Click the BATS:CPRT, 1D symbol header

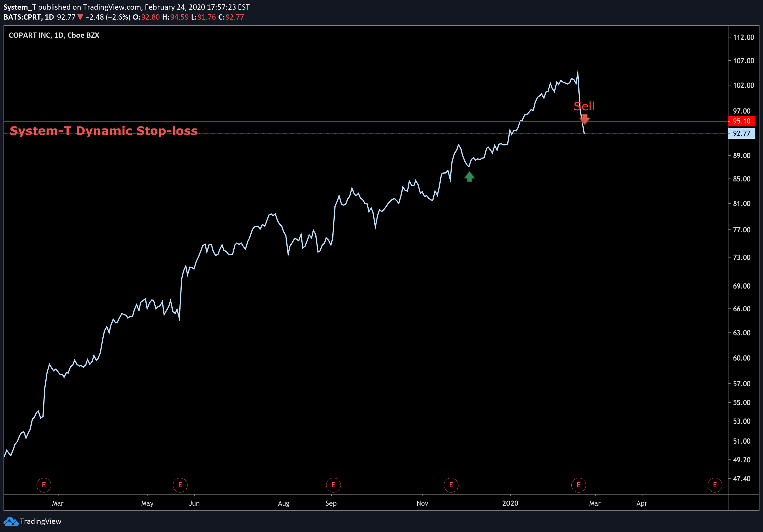[29, 17]
